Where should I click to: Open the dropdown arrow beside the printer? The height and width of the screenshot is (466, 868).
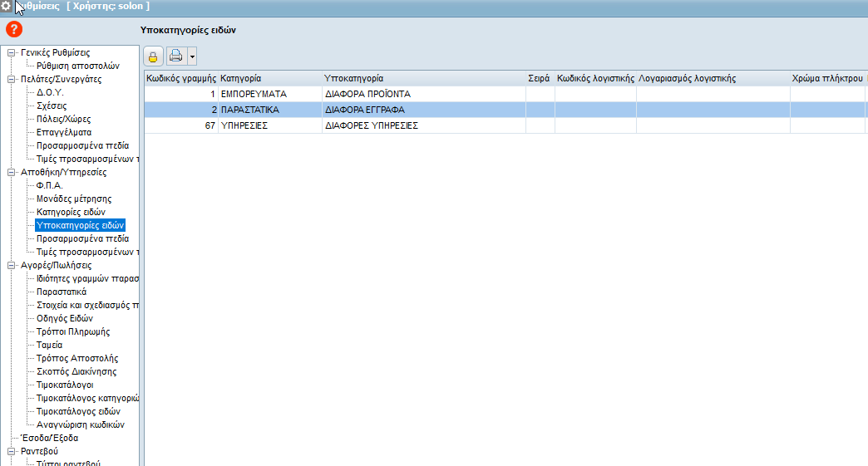tap(192, 56)
